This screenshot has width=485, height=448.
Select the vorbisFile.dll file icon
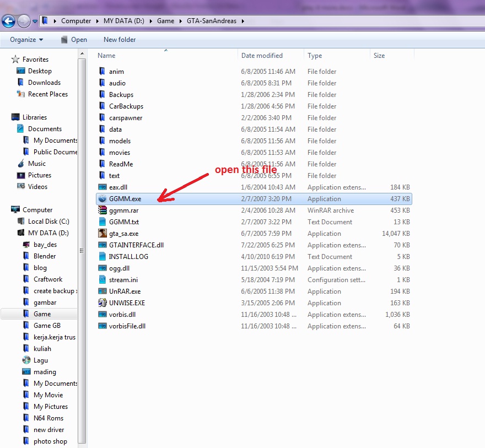(x=103, y=326)
